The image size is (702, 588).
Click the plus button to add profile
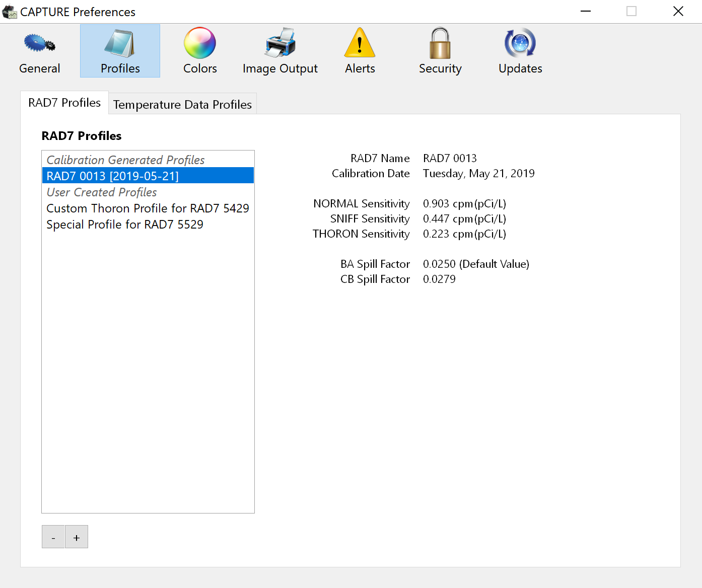pos(77,537)
